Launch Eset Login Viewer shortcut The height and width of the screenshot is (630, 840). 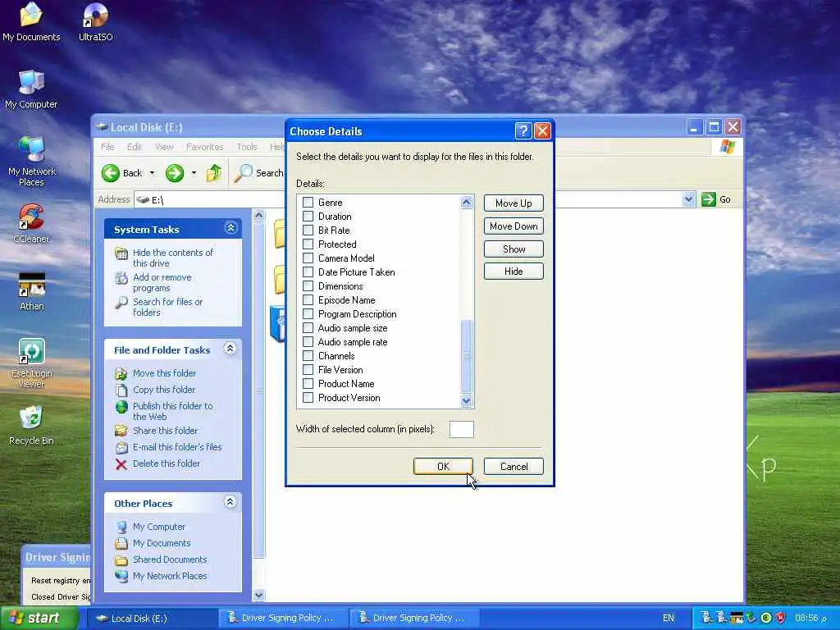[x=32, y=363]
